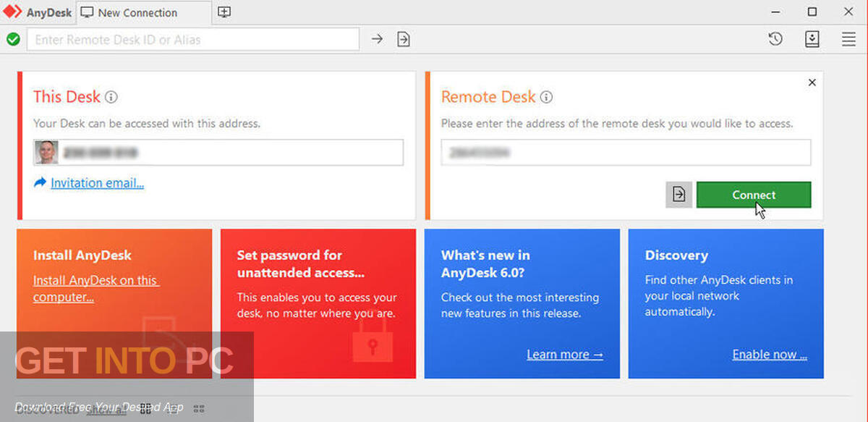The width and height of the screenshot is (868, 422).
Task: Click the green status checkmark icon
Action: coord(13,39)
